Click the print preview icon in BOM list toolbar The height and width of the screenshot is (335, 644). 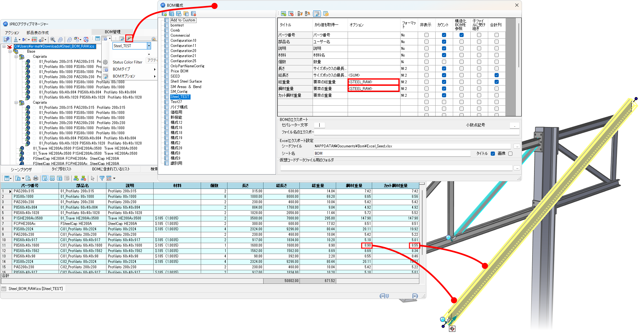pos(28,178)
